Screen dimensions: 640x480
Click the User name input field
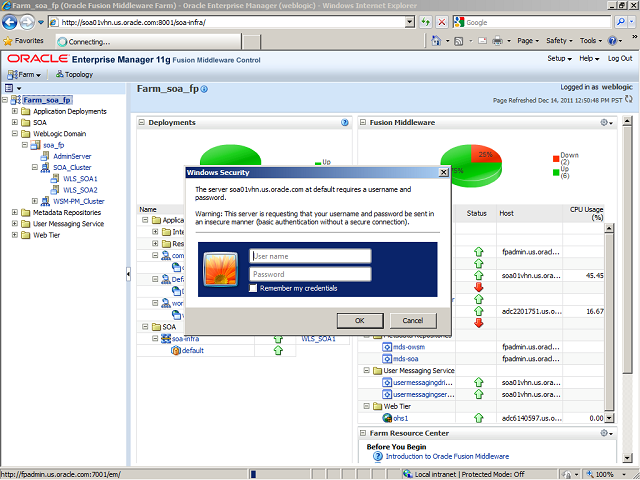coord(309,257)
